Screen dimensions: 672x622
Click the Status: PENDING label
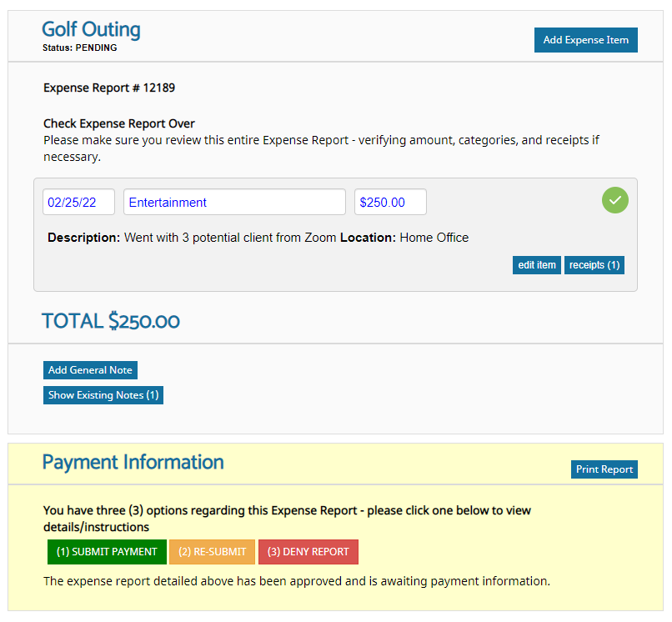click(80, 48)
